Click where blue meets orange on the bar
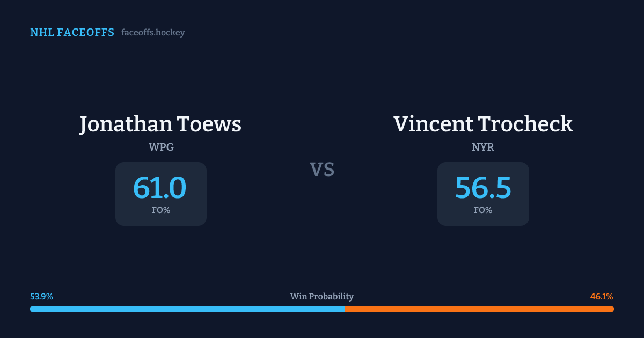644x338 pixels. [345, 309]
